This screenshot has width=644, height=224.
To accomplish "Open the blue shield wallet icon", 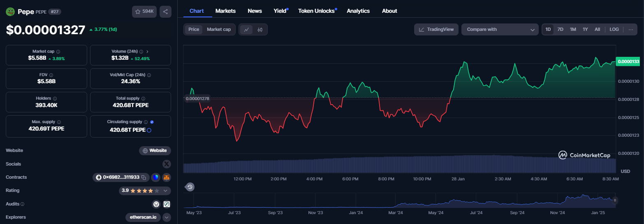I will click(155, 177).
